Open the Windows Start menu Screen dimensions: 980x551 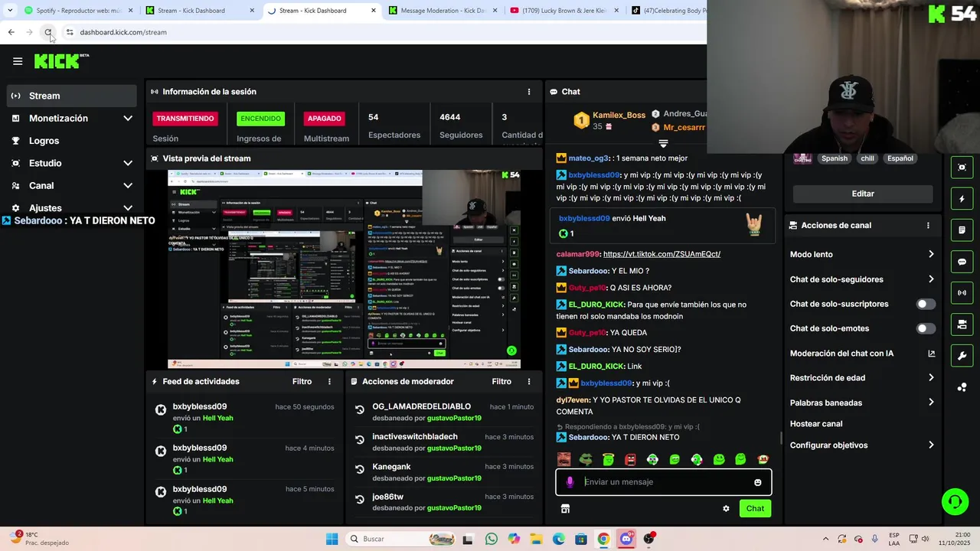[332, 539]
